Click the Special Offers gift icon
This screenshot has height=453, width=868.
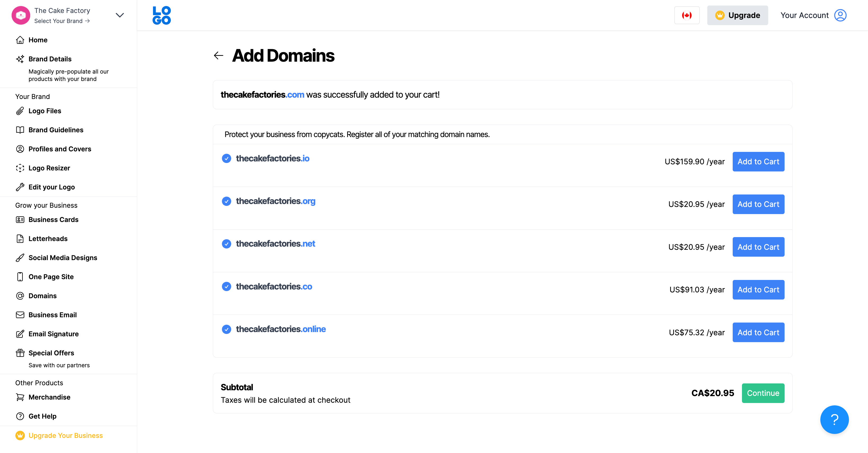pyautogui.click(x=20, y=353)
